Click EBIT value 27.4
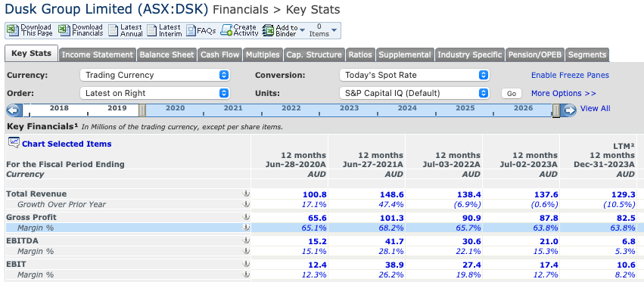 coord(472,265)
